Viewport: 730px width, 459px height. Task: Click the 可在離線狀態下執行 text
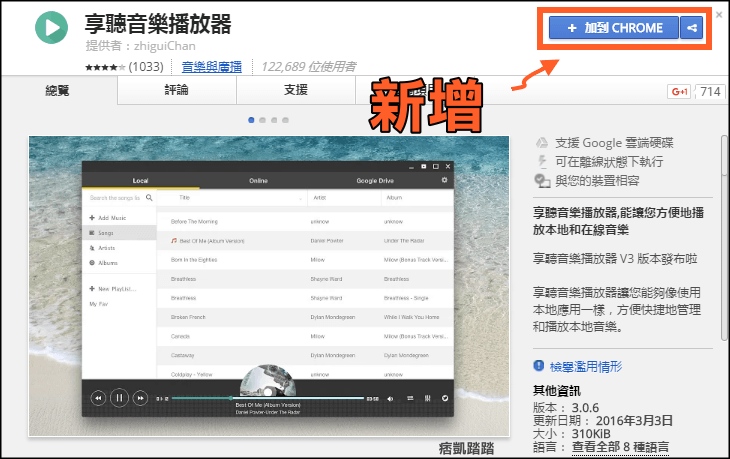pyautogui.click(x=609, y=162)
